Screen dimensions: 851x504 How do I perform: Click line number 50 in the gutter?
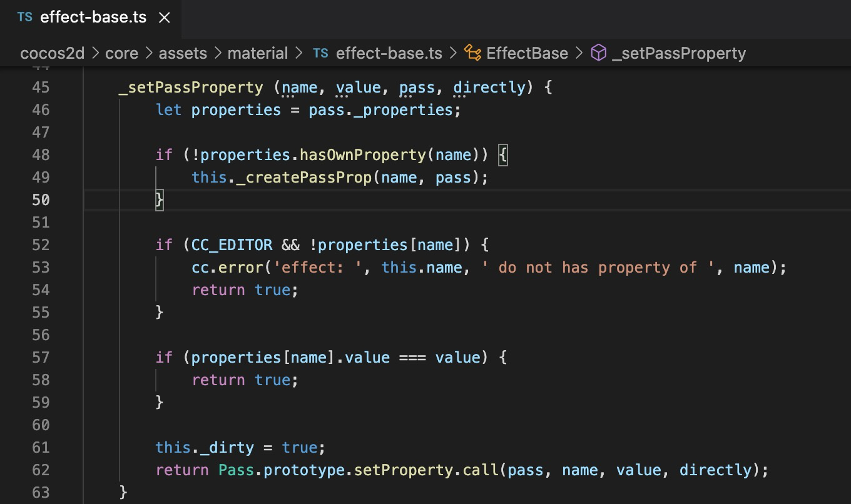click(41, 199)
